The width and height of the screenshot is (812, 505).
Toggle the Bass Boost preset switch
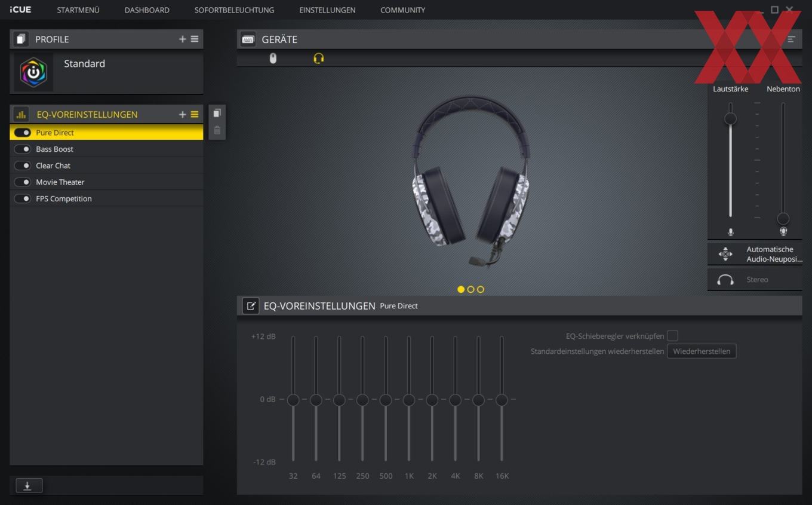tap(23, 149)
